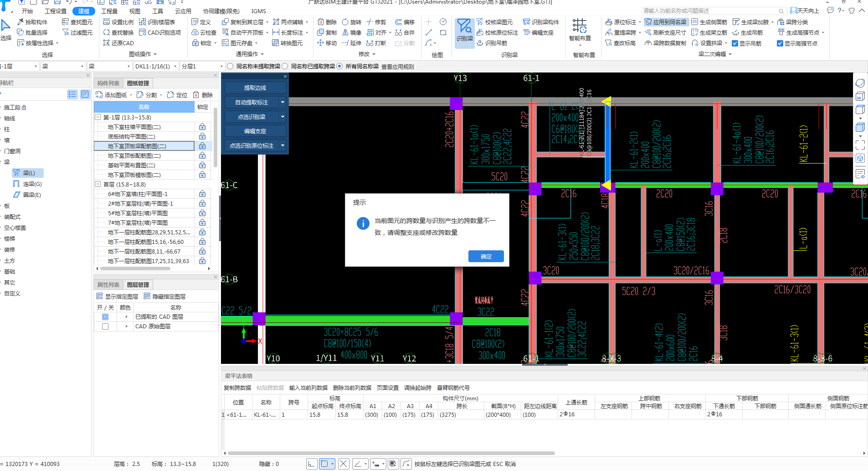Confirm the prompt dialog with 确定
This screenshot has width=868, height=471.
pyautogui.click(x=486, y=256)
